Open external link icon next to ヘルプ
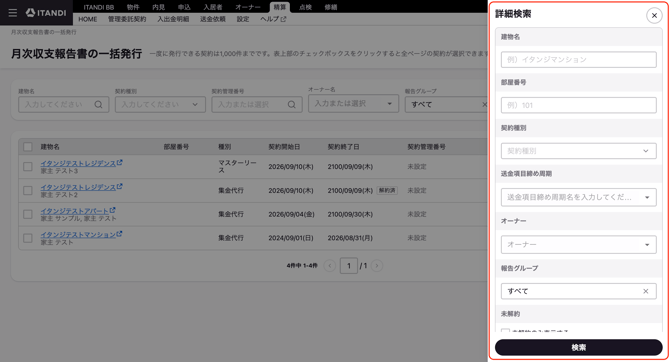The height and width of the screenshot is (362, 670). 283,19
